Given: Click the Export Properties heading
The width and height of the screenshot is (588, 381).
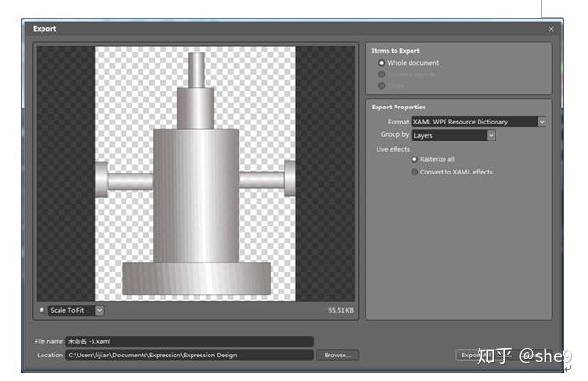Looking at the screenshot, I should (x=398, y=108).
